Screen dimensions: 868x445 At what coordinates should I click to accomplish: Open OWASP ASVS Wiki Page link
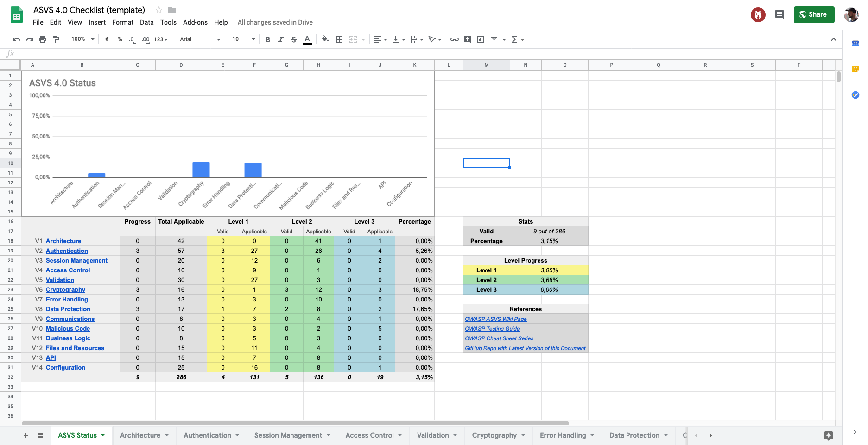496,319
